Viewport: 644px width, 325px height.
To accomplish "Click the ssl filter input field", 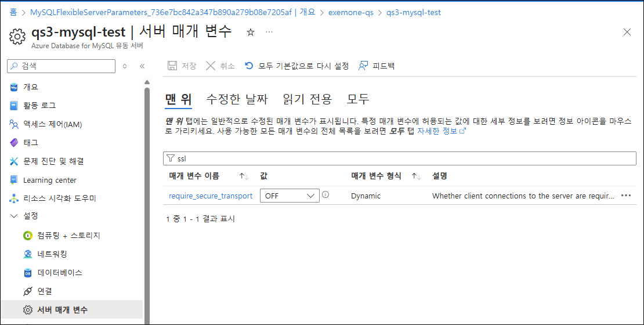I will (x=400, y=158).
